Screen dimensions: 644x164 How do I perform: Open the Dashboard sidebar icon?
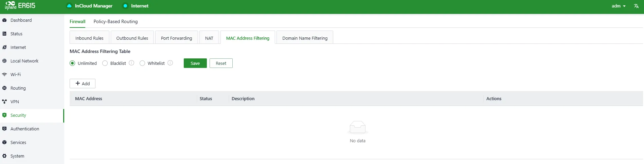(x=4, y=20)
